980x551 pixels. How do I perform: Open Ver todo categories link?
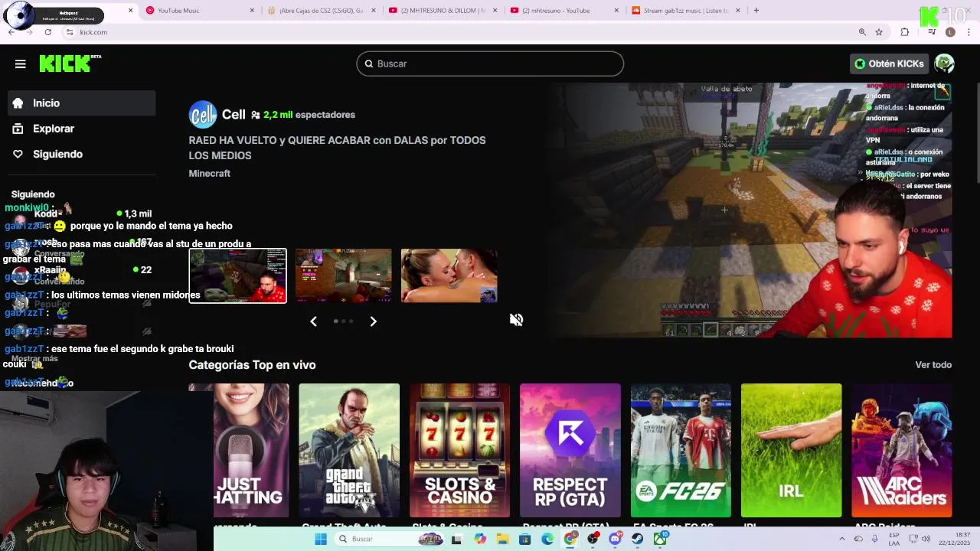pos(933,365)
